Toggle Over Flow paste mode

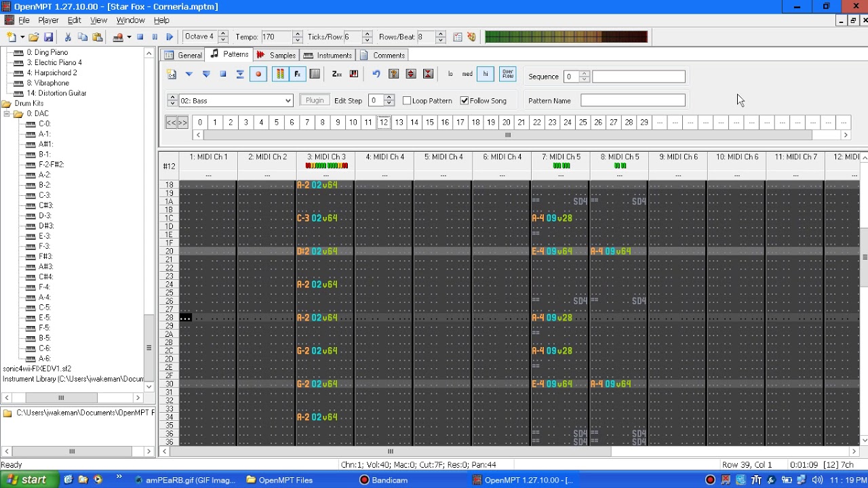(508, 74)
